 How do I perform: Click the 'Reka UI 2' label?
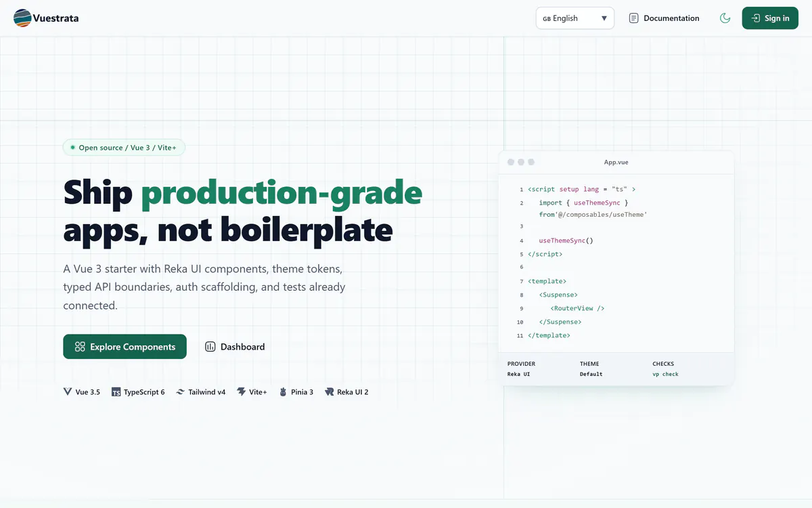(x=353, y=392)
